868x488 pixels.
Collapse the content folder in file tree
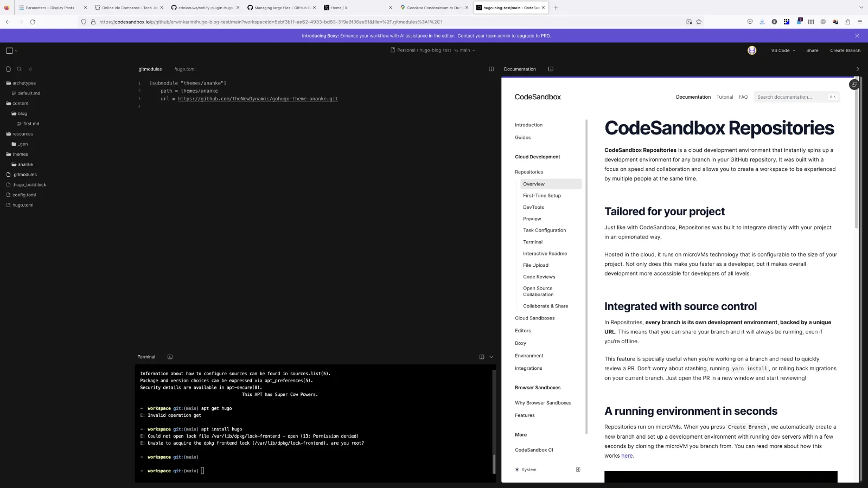(17, 104)
